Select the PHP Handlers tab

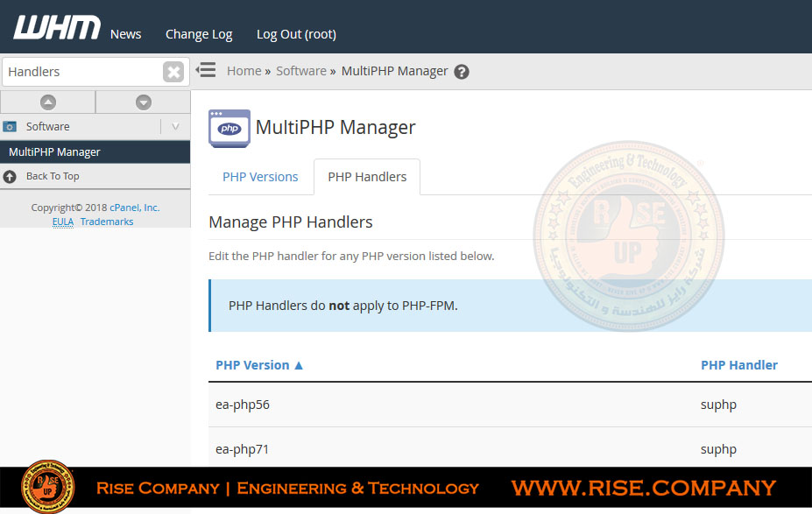pyautogui.click(x=367, y=177)
